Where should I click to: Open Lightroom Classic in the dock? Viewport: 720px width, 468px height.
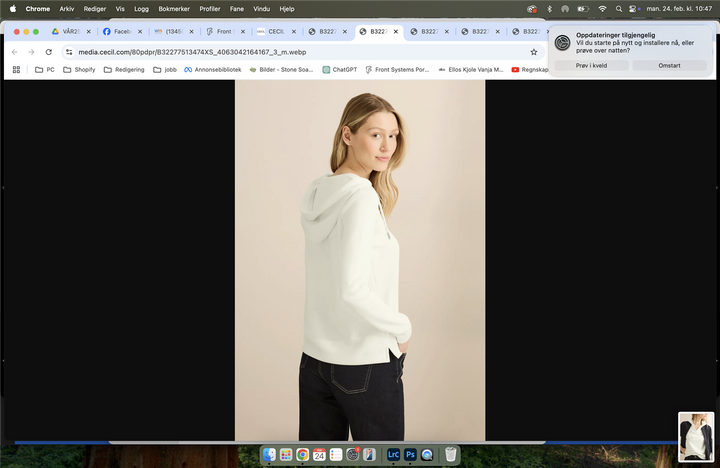393,454
